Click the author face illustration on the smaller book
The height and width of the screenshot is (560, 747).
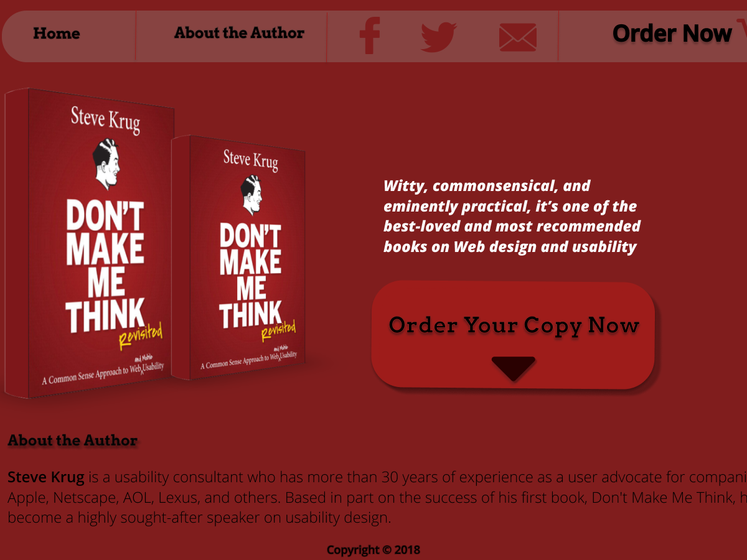click(252, 195)
